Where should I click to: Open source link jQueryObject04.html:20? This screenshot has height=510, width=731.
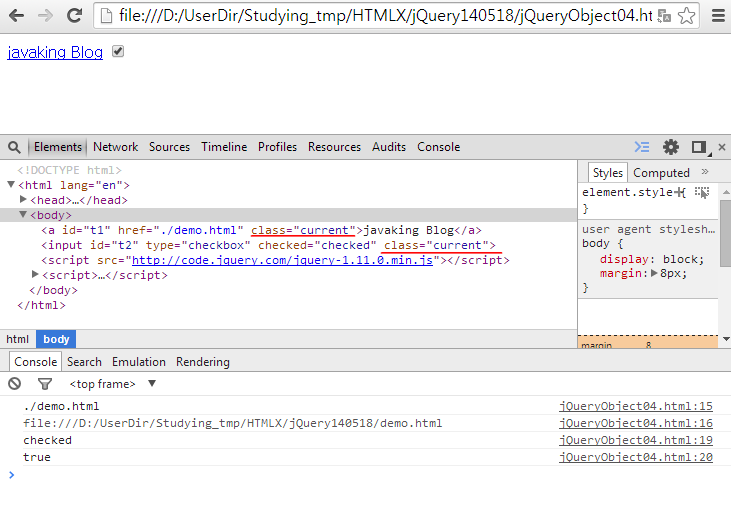[x=636, y=457]
